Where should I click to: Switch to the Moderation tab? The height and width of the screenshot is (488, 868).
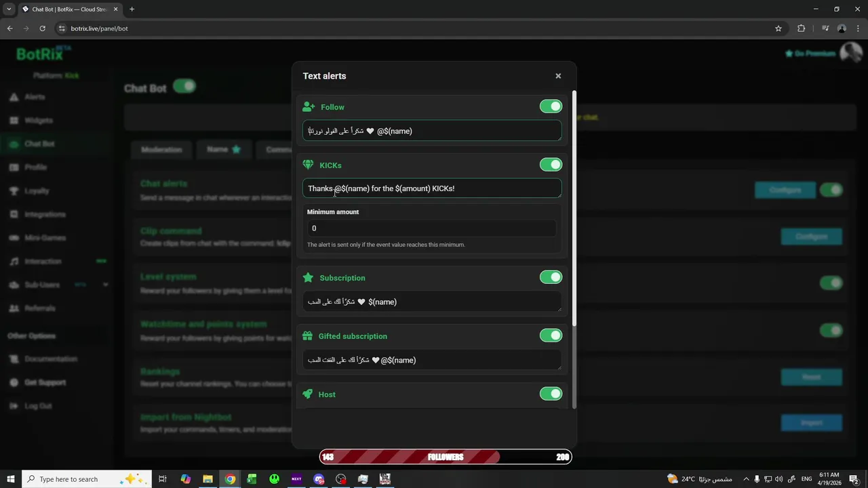click(x=161, y=149)
